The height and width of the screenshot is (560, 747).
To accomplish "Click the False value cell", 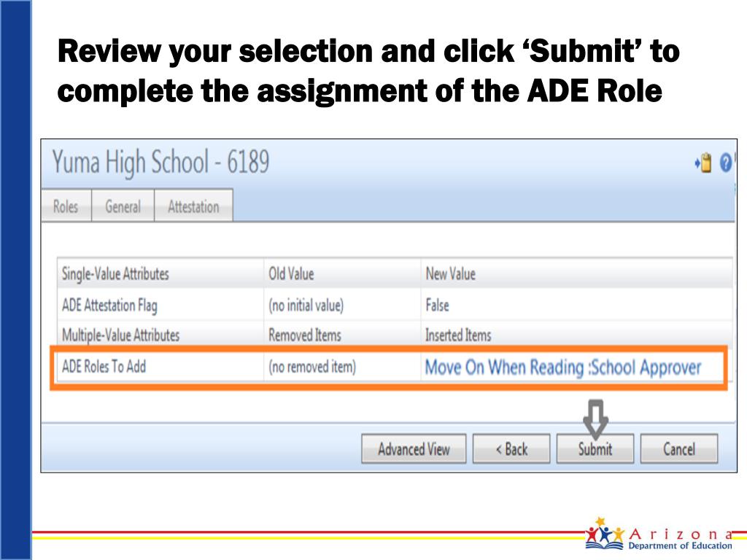I will point(437,305).
